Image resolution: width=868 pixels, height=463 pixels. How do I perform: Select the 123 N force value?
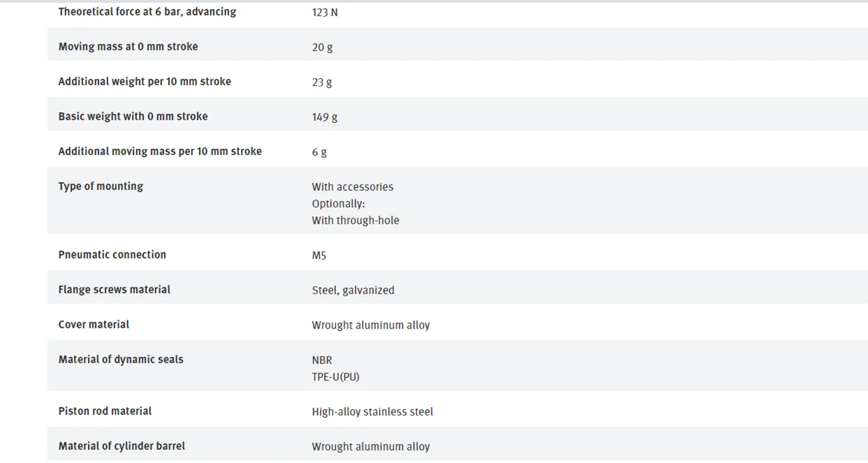tap(325, 12)
